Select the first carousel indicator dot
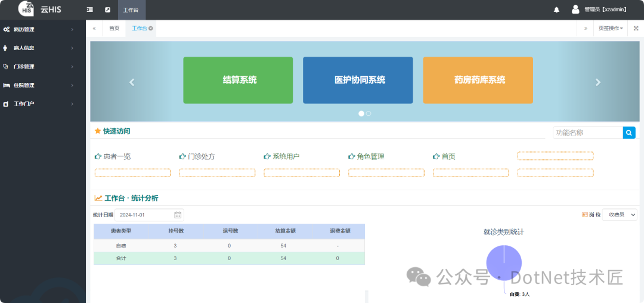This screenshot has width=644, height=303. pos(361,114)
